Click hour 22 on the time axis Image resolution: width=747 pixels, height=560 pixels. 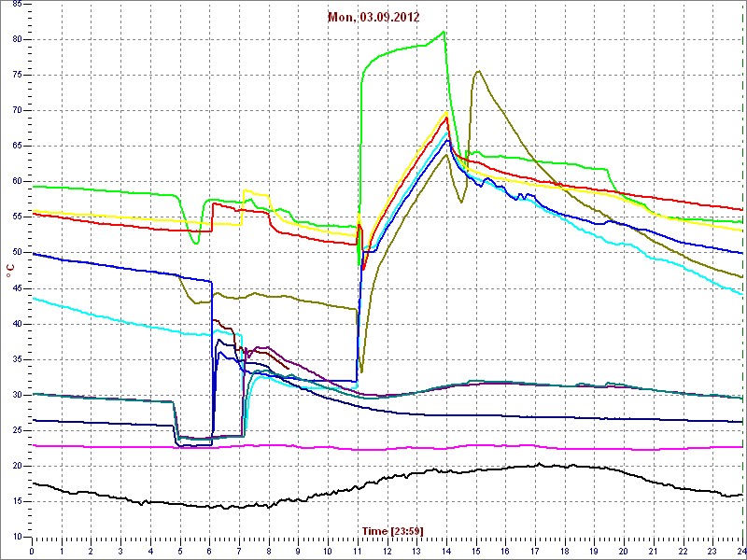(682, 551)
